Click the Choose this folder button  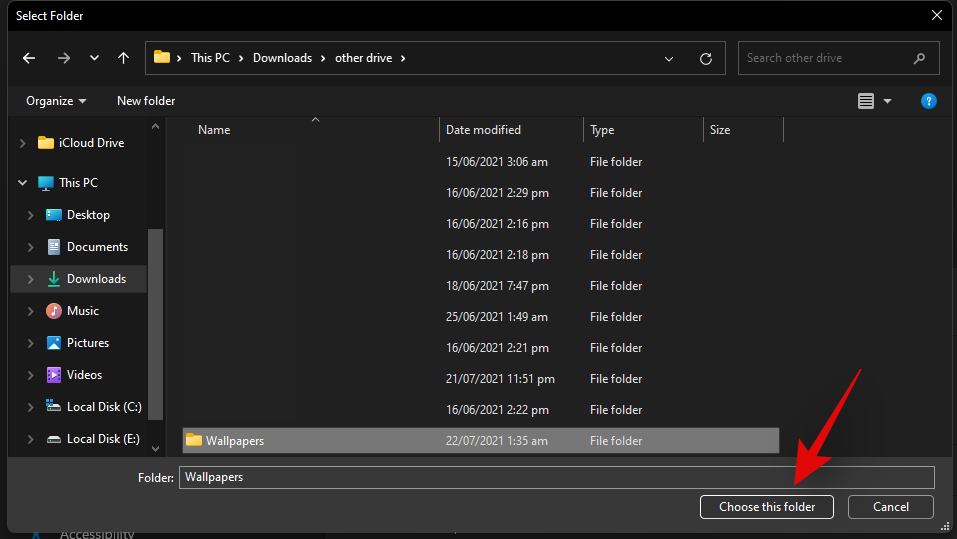[x=766, y=507]
